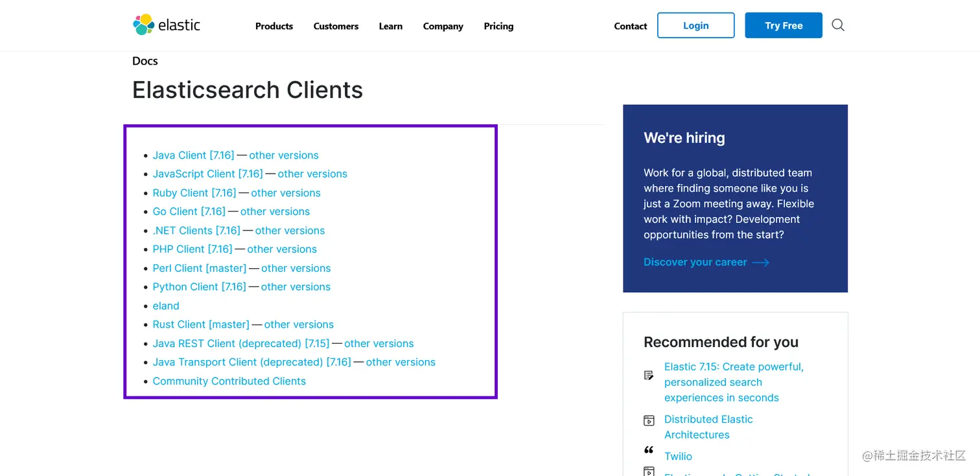980x476 pixels.
Task: Open Rust Client [master] documentation
Action: click(x=201, y=324)
